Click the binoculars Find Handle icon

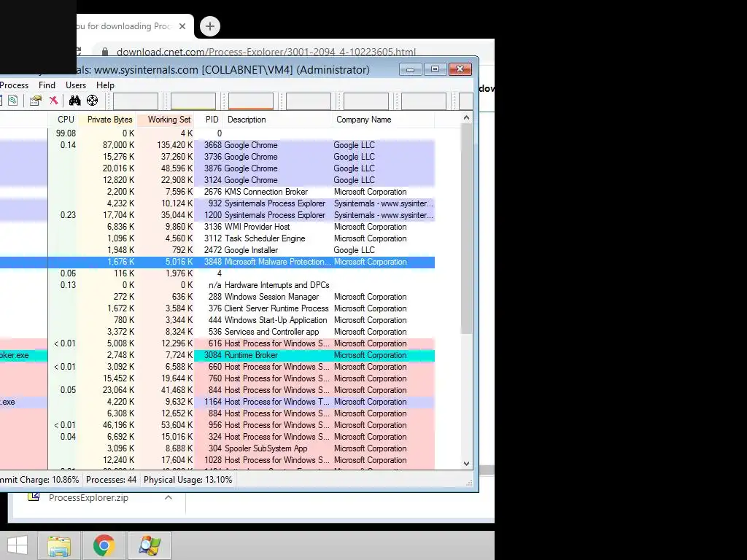coord(75,101)
